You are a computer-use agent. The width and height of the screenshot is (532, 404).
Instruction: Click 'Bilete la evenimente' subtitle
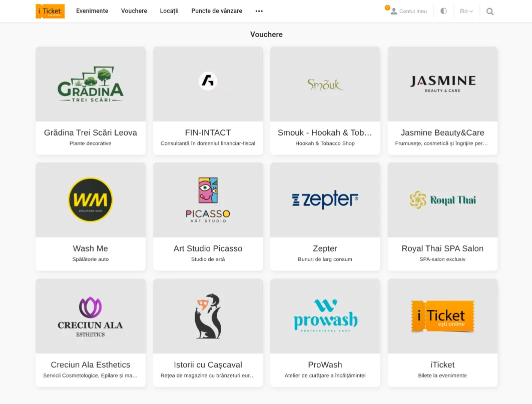(x=442, y=375)
